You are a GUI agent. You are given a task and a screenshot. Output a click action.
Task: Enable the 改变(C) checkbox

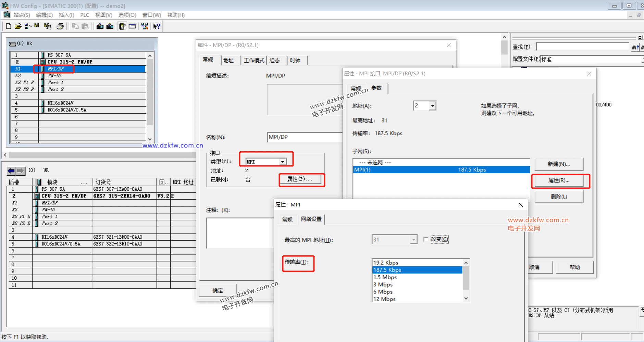[x=426, y=239]
